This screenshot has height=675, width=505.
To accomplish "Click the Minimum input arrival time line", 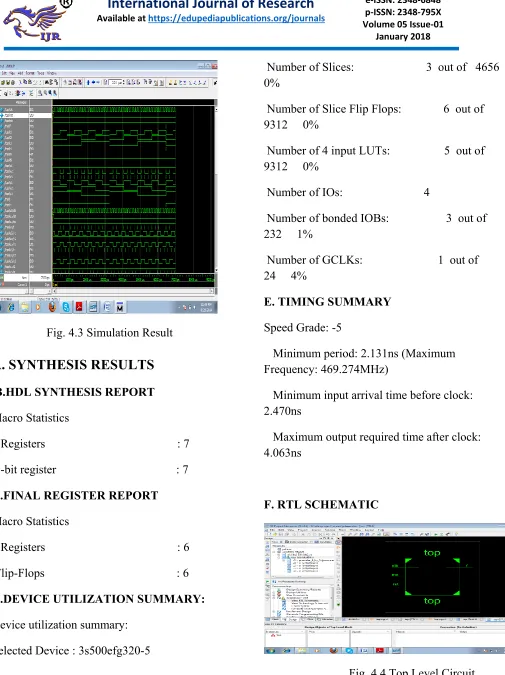I will point(373,395).
